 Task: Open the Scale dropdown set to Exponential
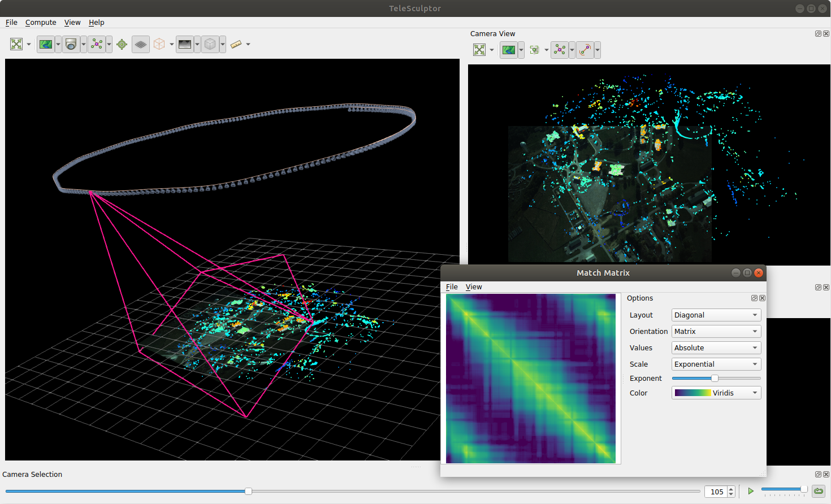[x=716, y=364]
